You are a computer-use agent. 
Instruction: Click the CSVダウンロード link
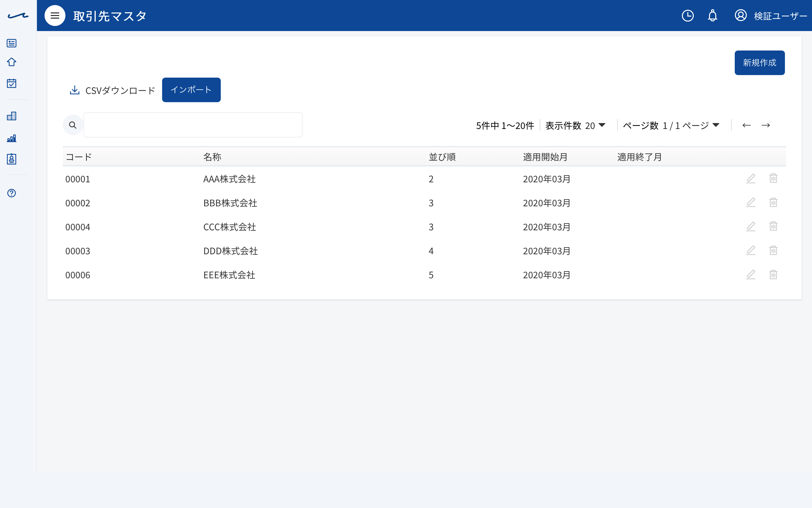tap(120, 90)
